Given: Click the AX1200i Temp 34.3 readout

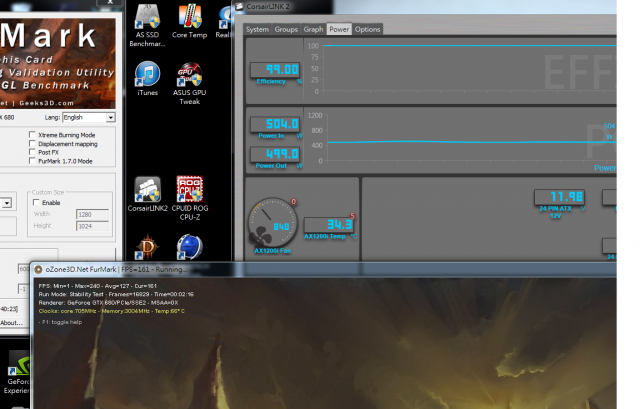Looking at the screenshot, I should (329, 224).
